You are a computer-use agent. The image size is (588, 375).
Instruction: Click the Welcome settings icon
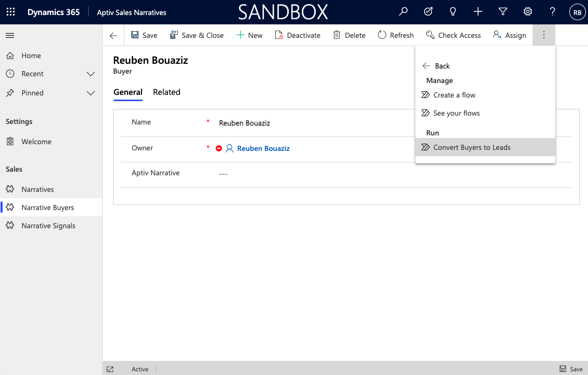(x=10, y=142)
